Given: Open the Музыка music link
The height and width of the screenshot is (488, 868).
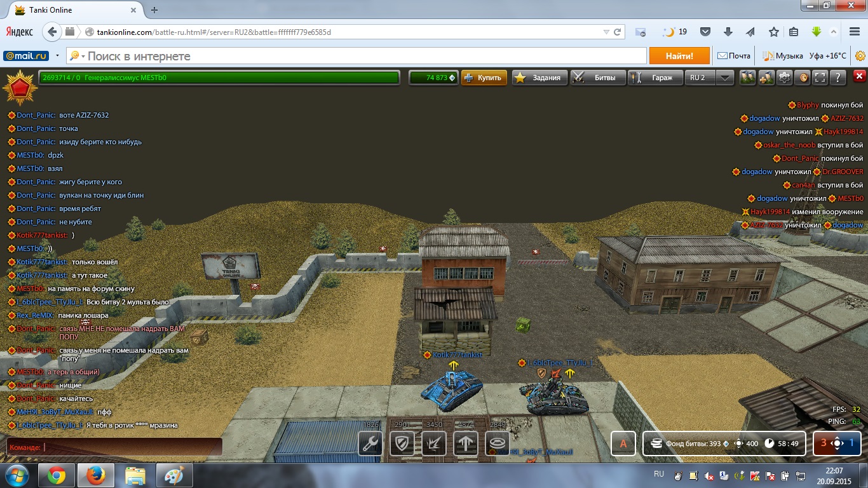Looking at the screenshot, I should click(783, 56).
